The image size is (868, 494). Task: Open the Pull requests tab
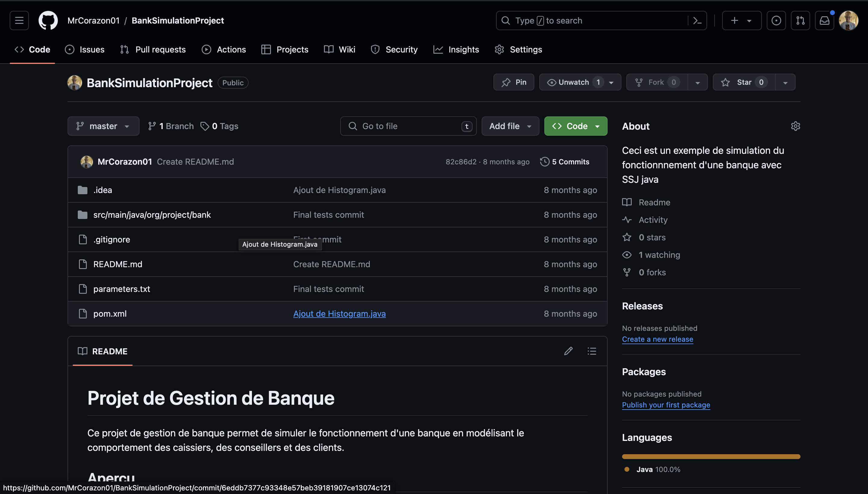[x=153, y=49]
